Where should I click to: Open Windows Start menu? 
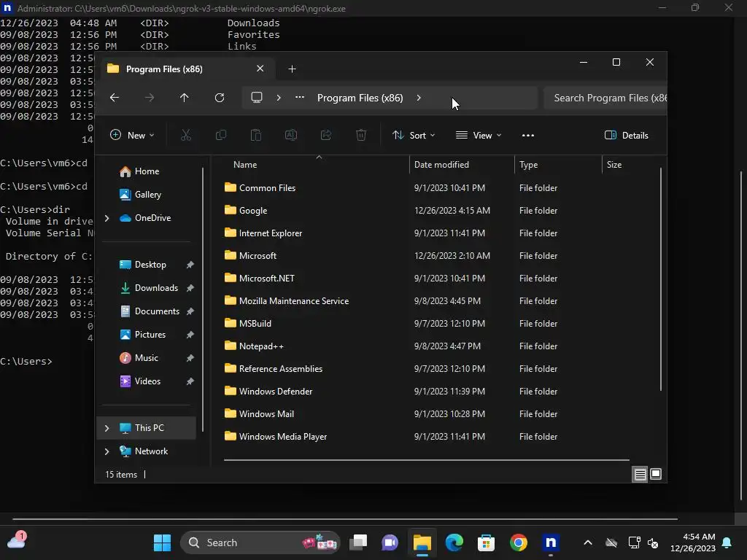[x=162, y=542]
